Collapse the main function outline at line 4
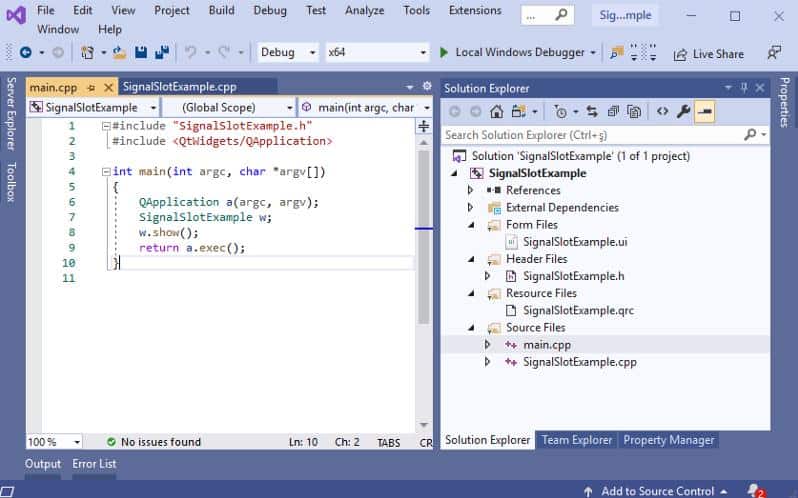The height and width of the screenshot is (498, 798). (105, 171)
